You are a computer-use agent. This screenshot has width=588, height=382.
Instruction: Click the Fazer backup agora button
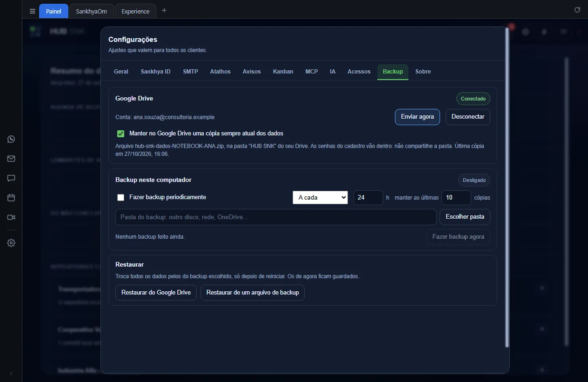458,237
